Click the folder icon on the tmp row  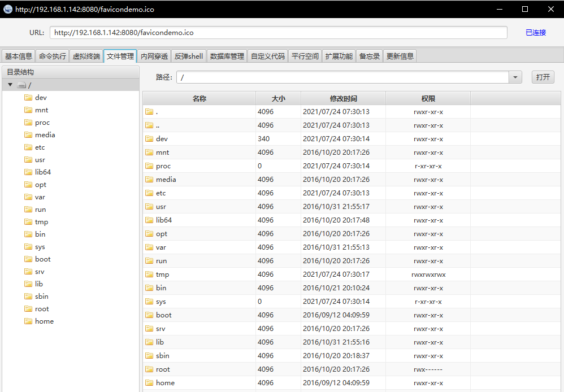point(150,274)
